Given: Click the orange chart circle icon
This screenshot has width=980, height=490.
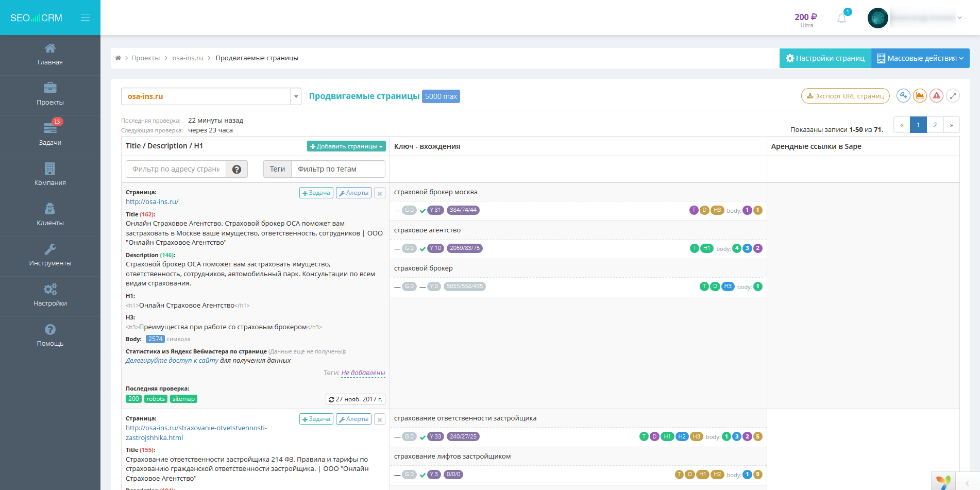Looking at the screenshot, I should (x=920, y=96).
